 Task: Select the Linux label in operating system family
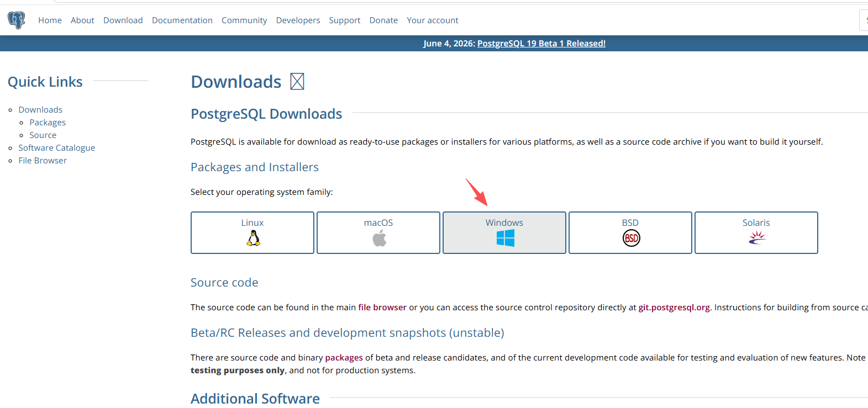pyautogui.click(x=252, y=223)
